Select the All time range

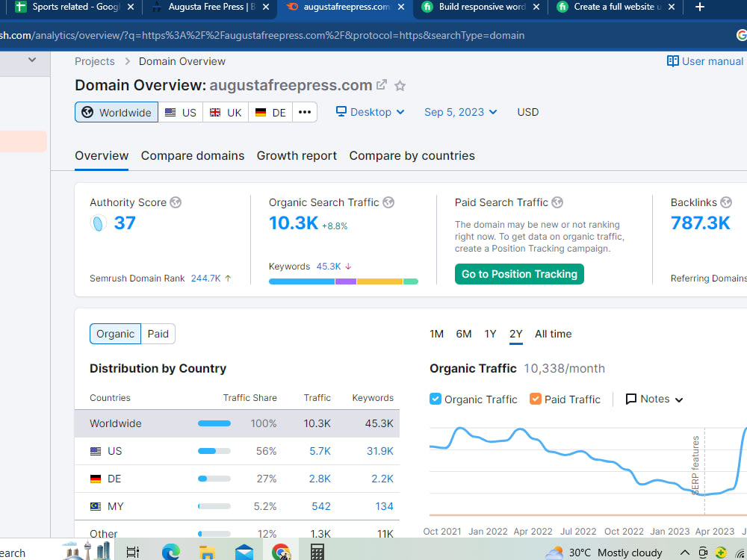553,334
